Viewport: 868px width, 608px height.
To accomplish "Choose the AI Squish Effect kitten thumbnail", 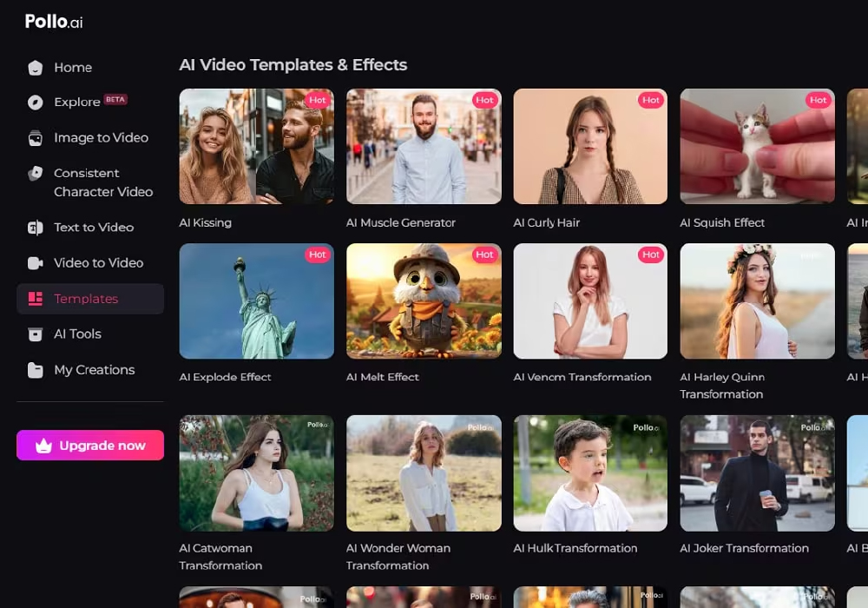I will pyautogui.click(x=757, y=146).
